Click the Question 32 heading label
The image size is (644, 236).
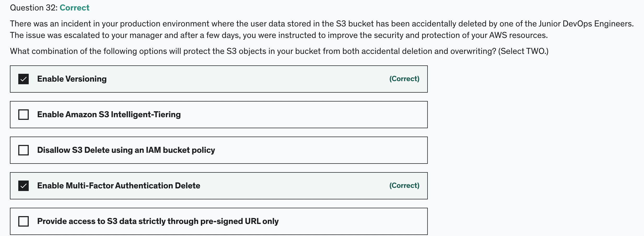pyautogui.click(x=33, y=8)
